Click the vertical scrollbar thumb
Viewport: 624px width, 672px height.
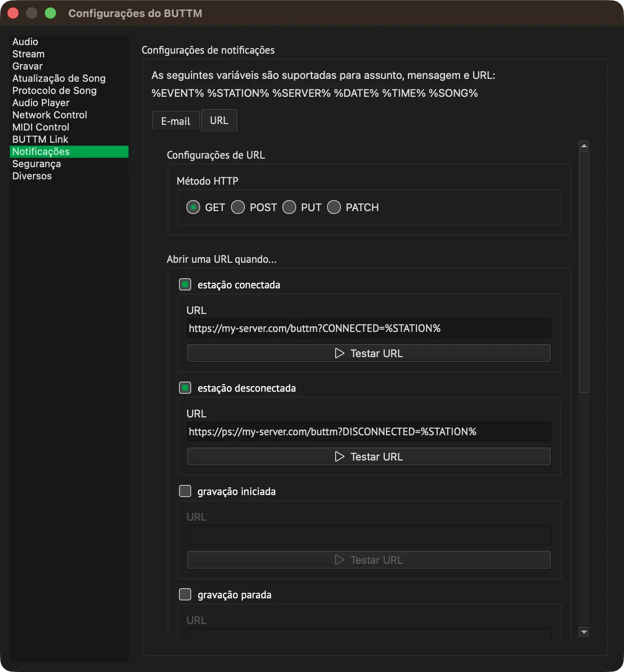(584, 272)
